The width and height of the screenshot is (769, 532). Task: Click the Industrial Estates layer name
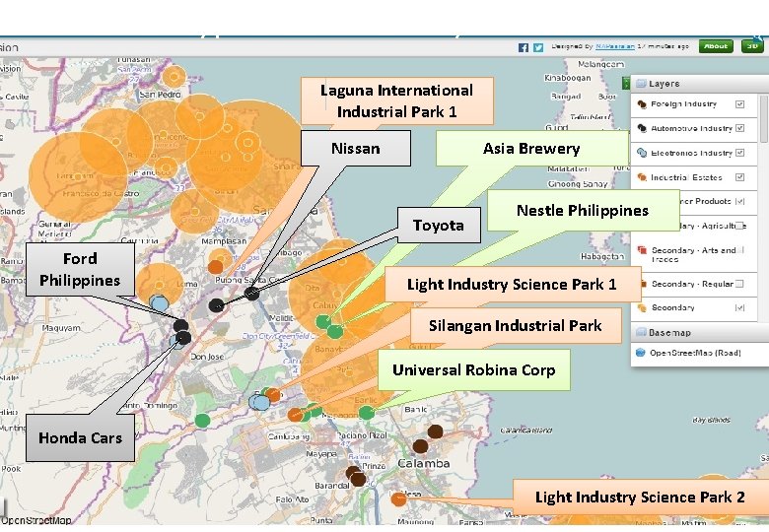pos(686,177)
